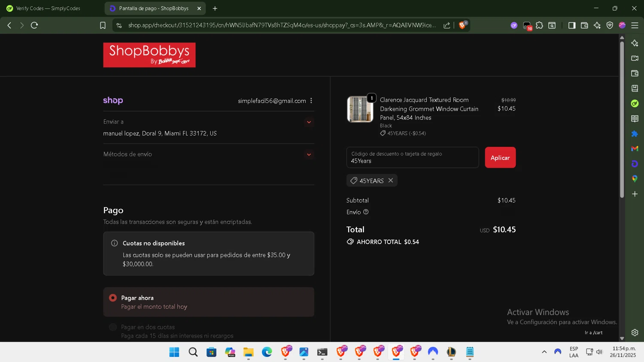Click the browser back arrow
The height and width of the screenshot is (362, 644).
pos(9,25)
